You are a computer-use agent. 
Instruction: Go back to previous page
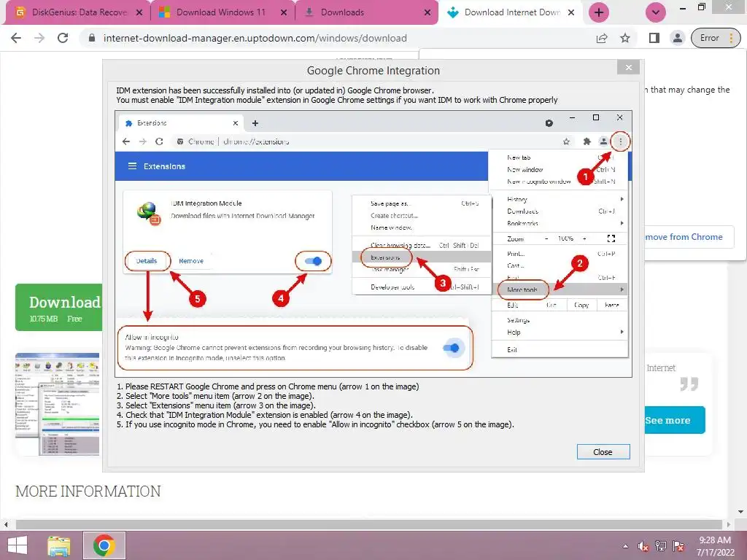point(16,38)
